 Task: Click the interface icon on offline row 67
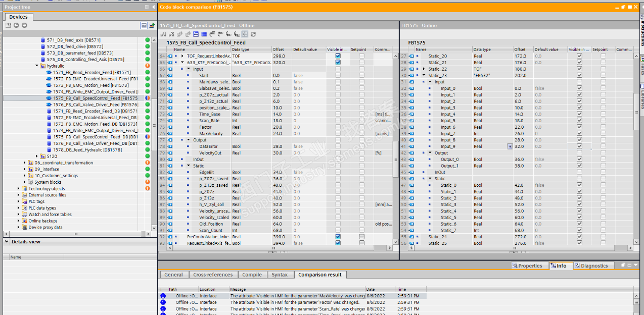point(170,75)
